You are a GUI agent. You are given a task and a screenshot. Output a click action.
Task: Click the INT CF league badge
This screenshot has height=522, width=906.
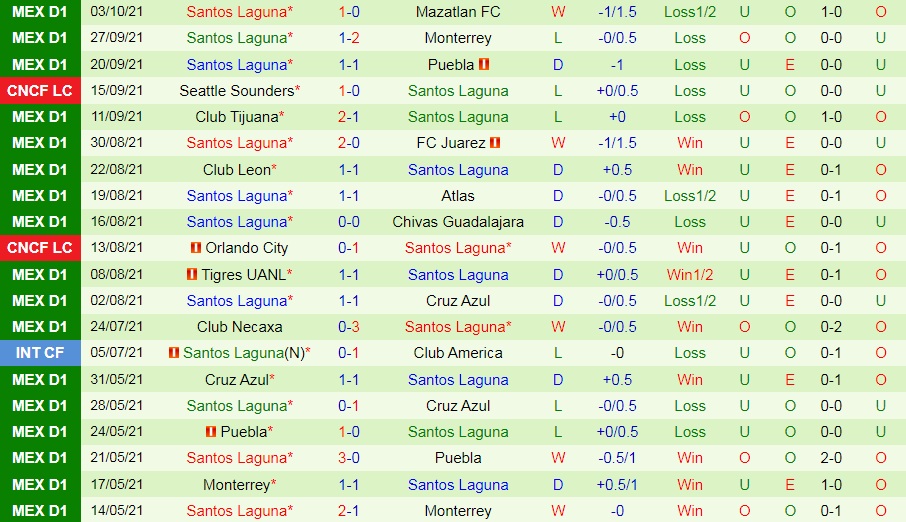(41, 353)
